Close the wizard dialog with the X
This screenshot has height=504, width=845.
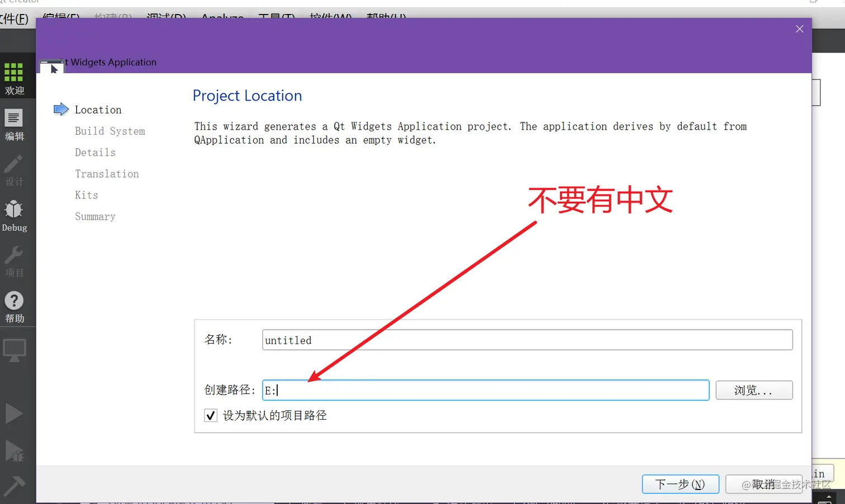pos(800,29)
